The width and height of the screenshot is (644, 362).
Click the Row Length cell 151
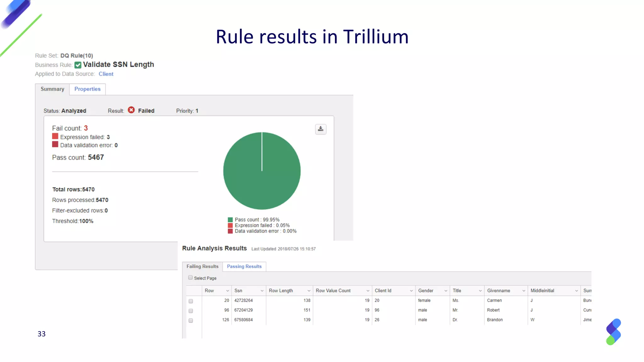307,310
